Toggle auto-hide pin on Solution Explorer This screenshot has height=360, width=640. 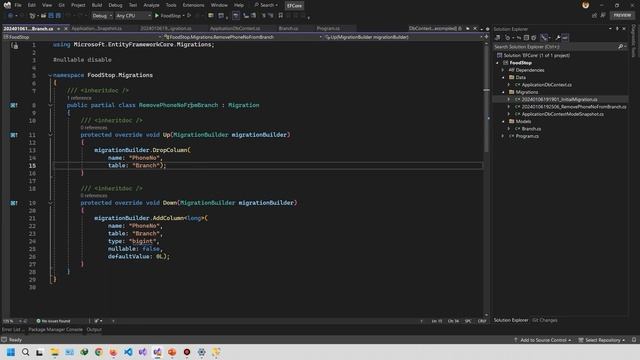click(x=617, y=29)
